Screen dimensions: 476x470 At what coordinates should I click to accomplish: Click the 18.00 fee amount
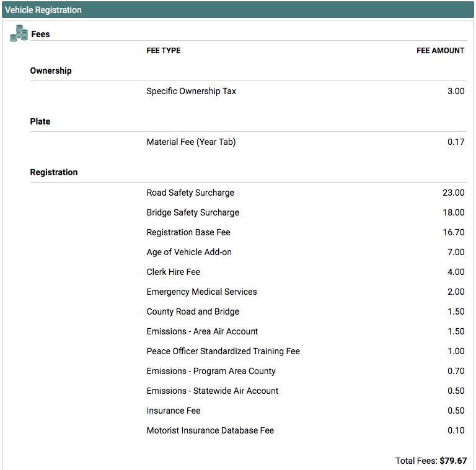click(453, 212)
